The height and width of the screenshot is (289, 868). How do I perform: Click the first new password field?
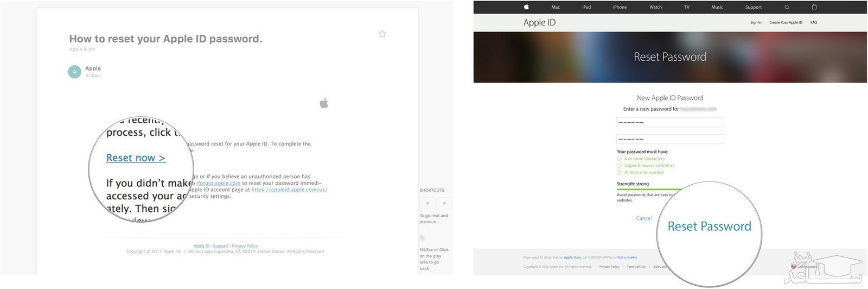pos(670,123)
